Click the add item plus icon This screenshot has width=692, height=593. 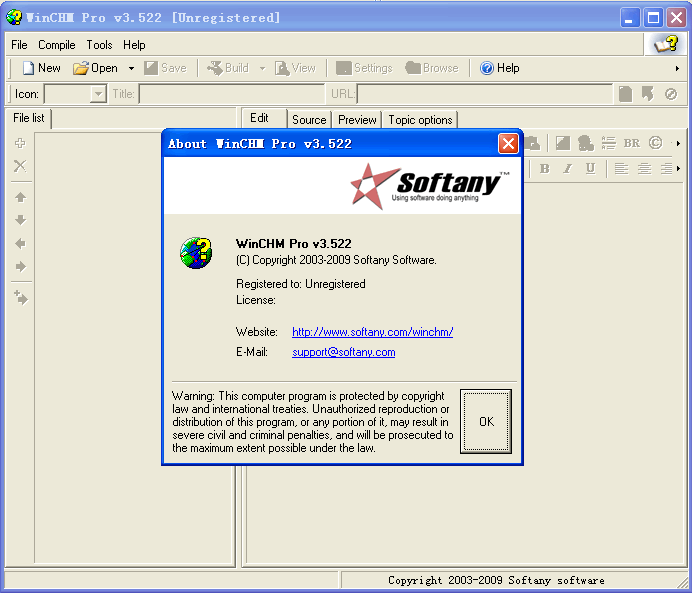coord(20,143)
